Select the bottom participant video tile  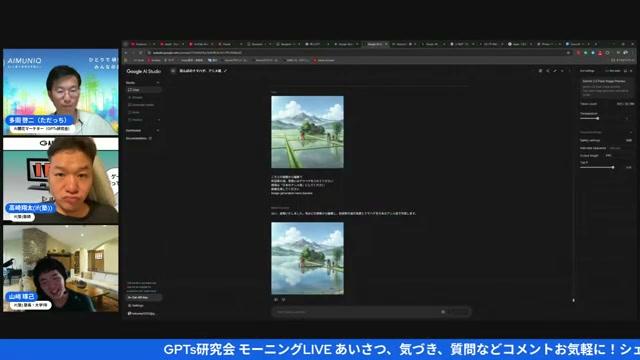coord(61,269)
